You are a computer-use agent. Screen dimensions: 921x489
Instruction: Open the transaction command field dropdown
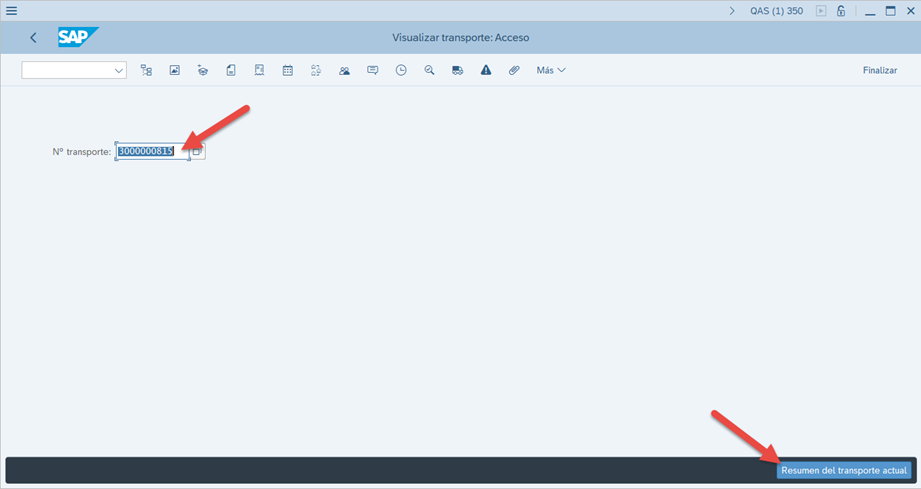[119, 71]
